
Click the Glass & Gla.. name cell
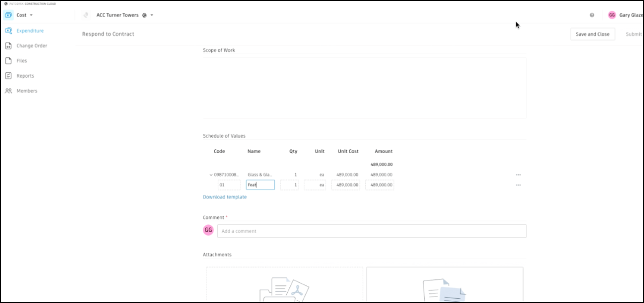point(260,175)
